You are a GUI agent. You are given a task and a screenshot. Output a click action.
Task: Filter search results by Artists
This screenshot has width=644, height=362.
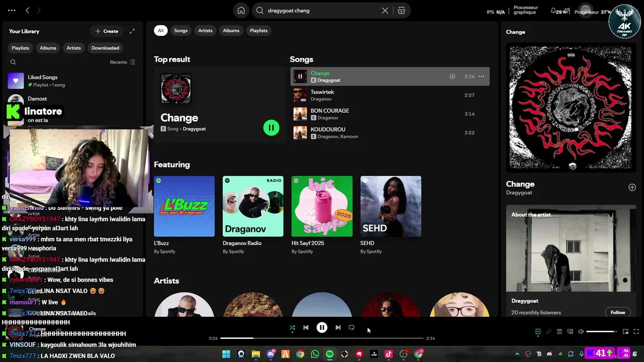pos(205,31)
